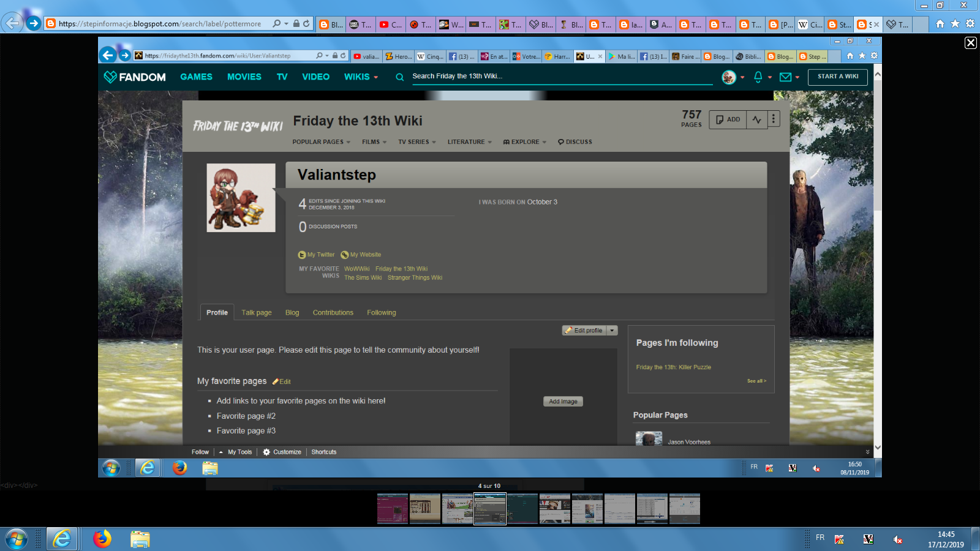Viewport: 980px width, 551px height.
Task: Open the three-dot more menu beside ADD
Action: click(x=774, y=119)
